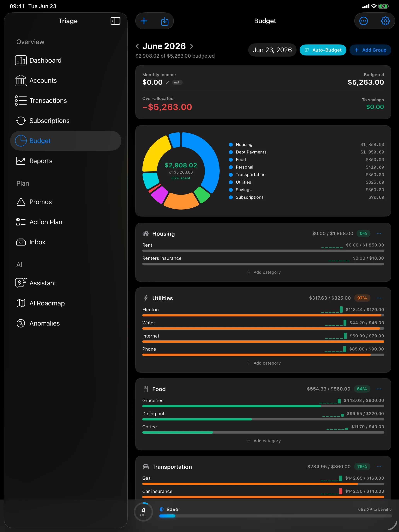Select Budget in sidebar
This screenshot has width=399, height=532.
pyautogui.click(x=65, y=141)
